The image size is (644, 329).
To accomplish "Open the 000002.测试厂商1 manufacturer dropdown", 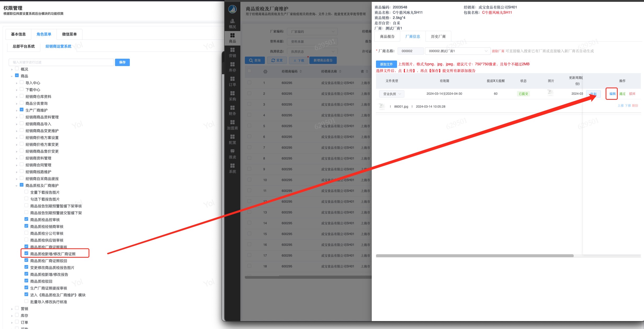I will coord(457,51).
